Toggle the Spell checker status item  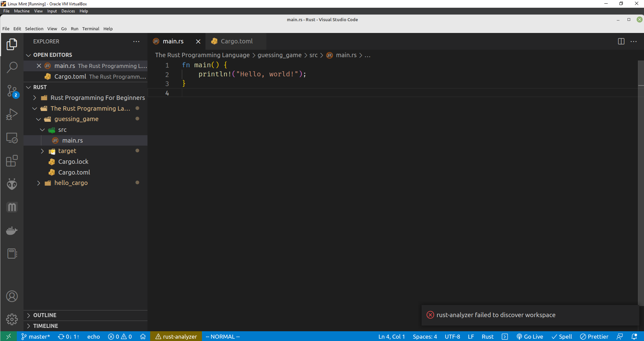(562, 336)
